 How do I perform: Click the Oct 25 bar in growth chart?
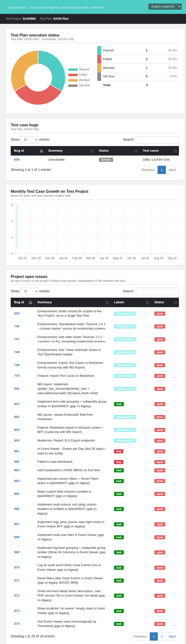point(17,227)
